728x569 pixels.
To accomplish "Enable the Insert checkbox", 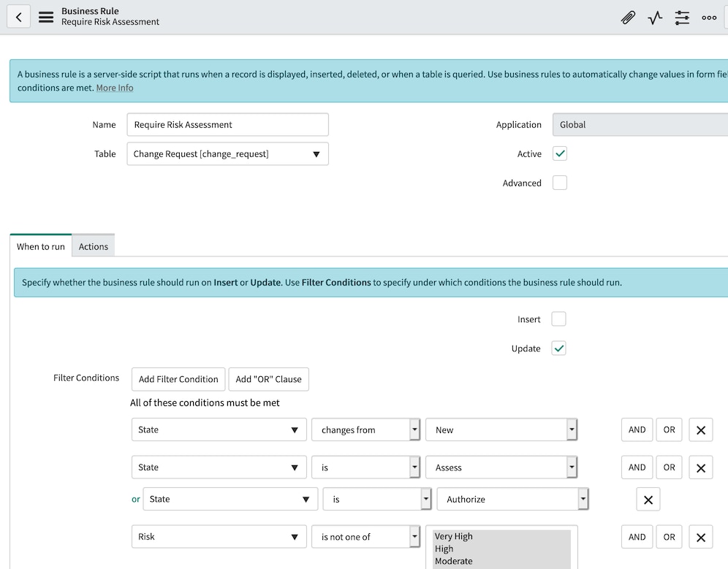I will click(558, 318).
